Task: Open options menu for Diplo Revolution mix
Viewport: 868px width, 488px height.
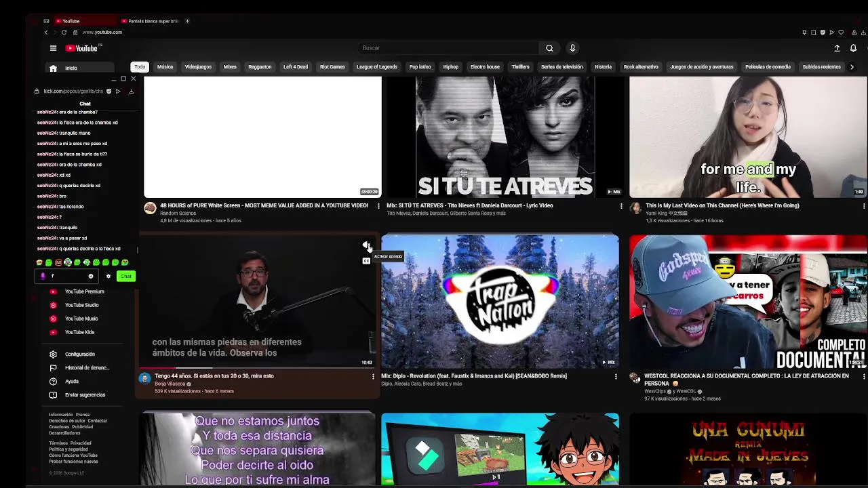Action: pyautogui.click(x=616, y=376)
